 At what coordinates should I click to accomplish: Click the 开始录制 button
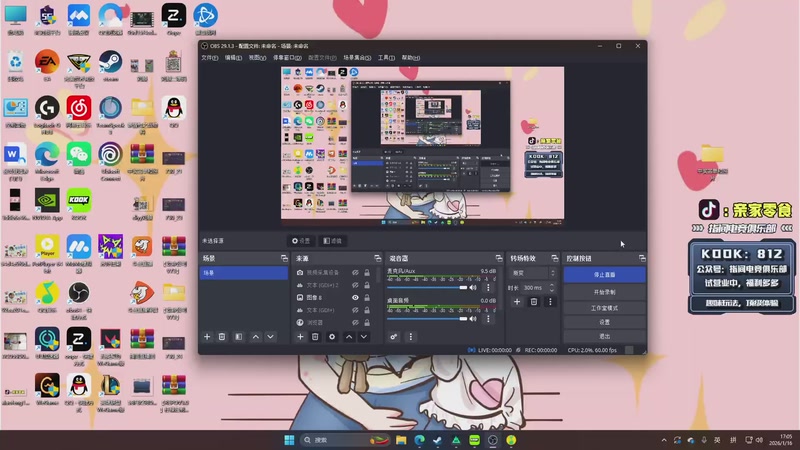tap(605, 292)
